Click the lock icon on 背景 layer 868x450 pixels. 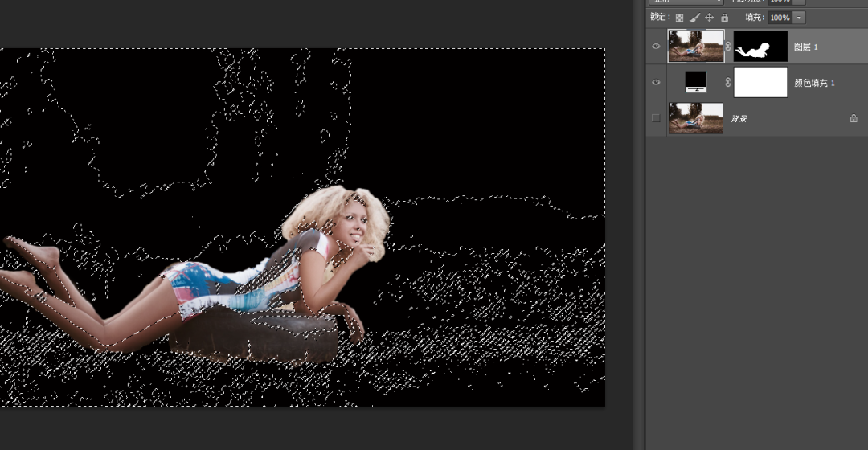coord(854,118)
